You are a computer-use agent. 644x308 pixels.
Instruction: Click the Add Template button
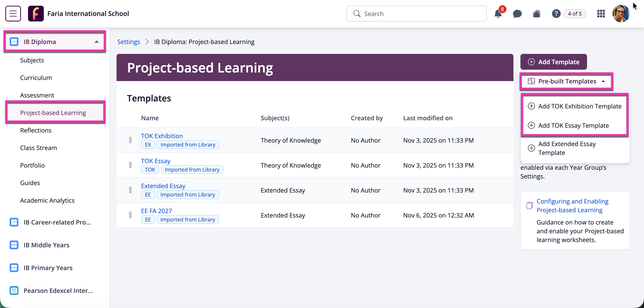[554, 62]
